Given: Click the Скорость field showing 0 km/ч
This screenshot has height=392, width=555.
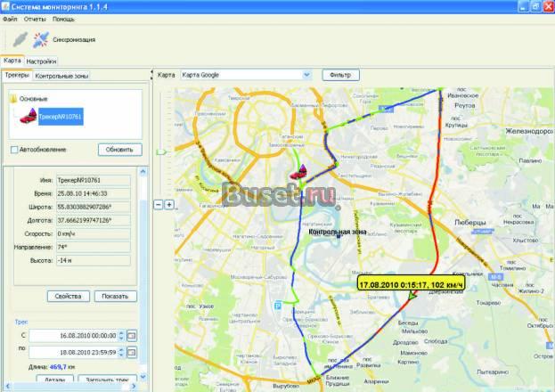Looking at the screenshot, I should (93, 233).
